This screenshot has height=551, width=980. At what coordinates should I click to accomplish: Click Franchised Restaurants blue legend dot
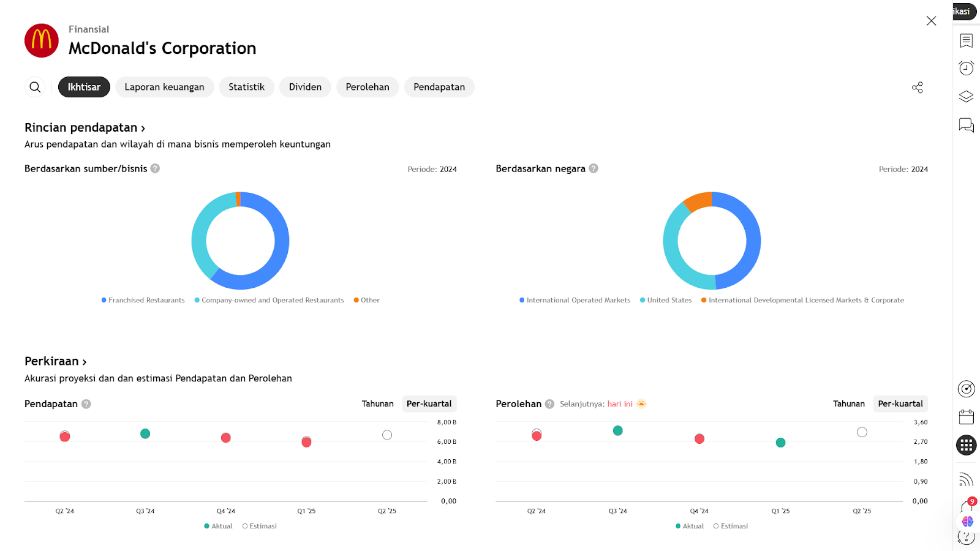[104, 300]
